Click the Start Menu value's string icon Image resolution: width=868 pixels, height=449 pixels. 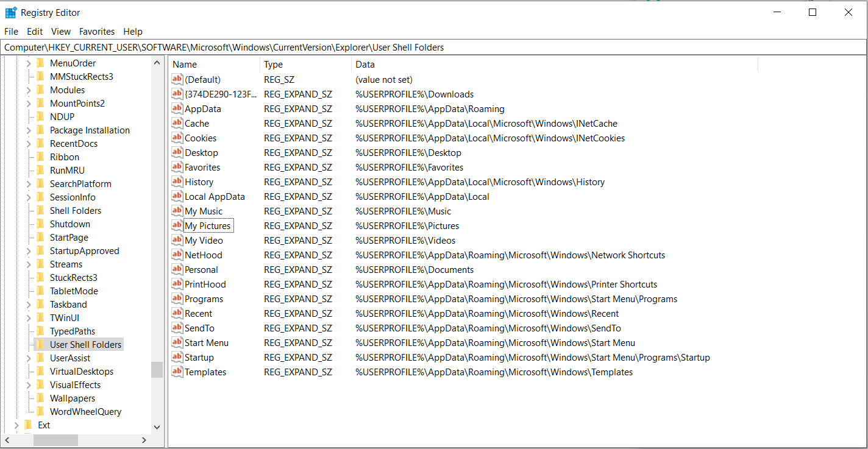177,342
